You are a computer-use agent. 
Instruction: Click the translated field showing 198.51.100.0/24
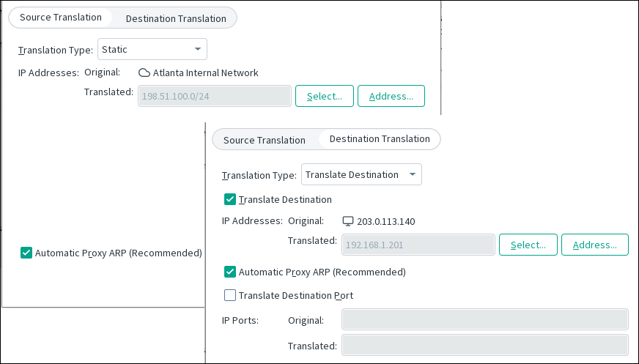(215, 96)
